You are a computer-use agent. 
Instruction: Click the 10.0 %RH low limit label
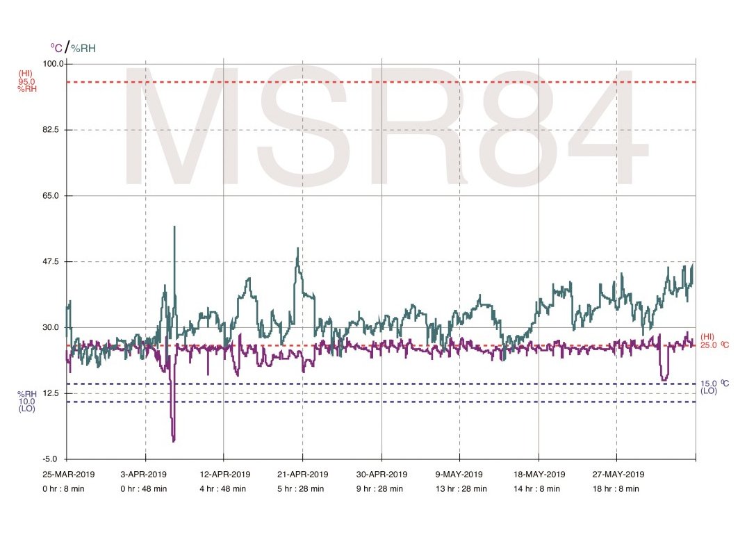coord(26,401)
